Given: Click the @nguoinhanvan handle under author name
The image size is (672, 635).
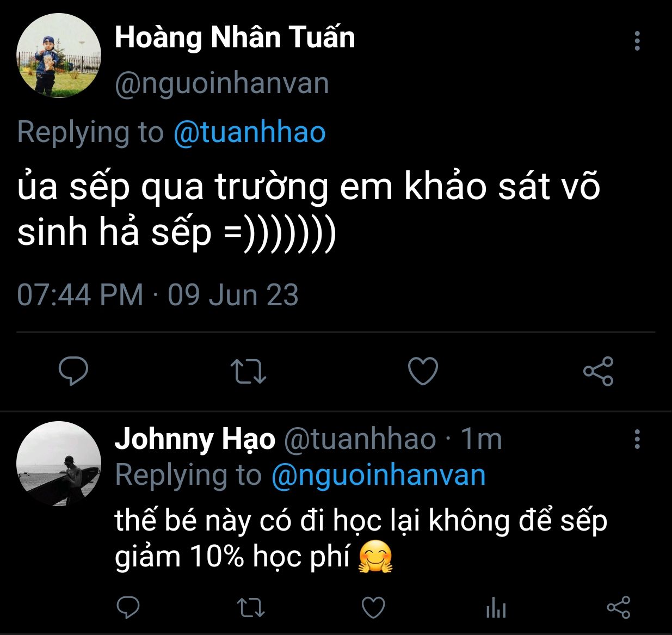Looking at the screenshot, I should click(222, 84).
